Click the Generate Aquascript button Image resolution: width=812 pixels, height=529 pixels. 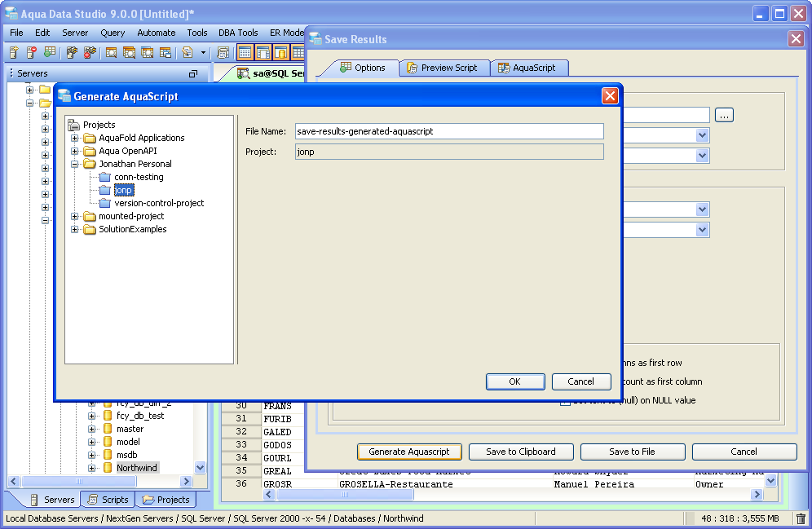pyautogui.click(x=409, y=452)
